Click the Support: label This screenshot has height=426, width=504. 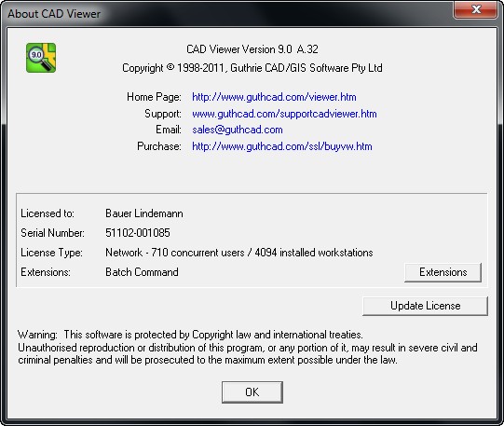click(163, 114)
